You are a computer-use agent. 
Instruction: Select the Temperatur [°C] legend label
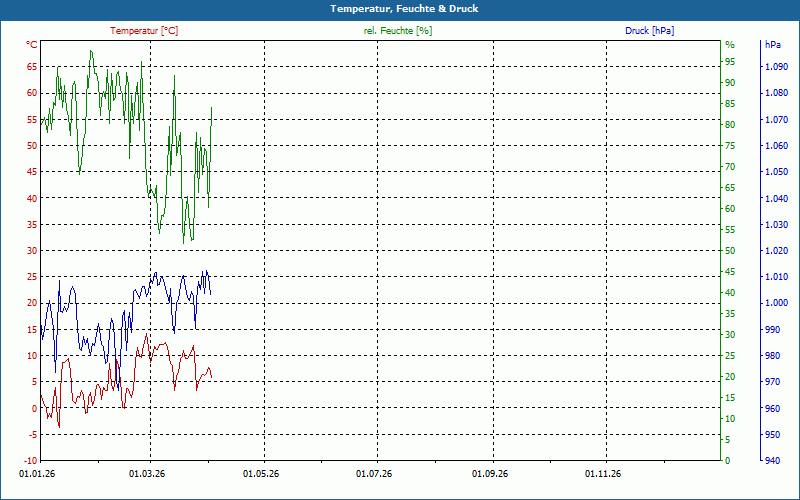(x=144, y=31)
